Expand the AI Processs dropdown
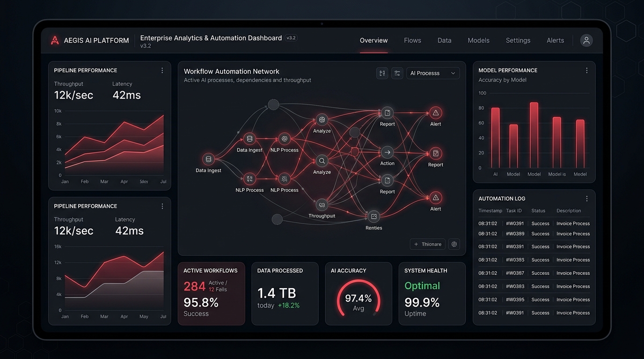Viewport: 644px width, 359px height. coord(433,73)
